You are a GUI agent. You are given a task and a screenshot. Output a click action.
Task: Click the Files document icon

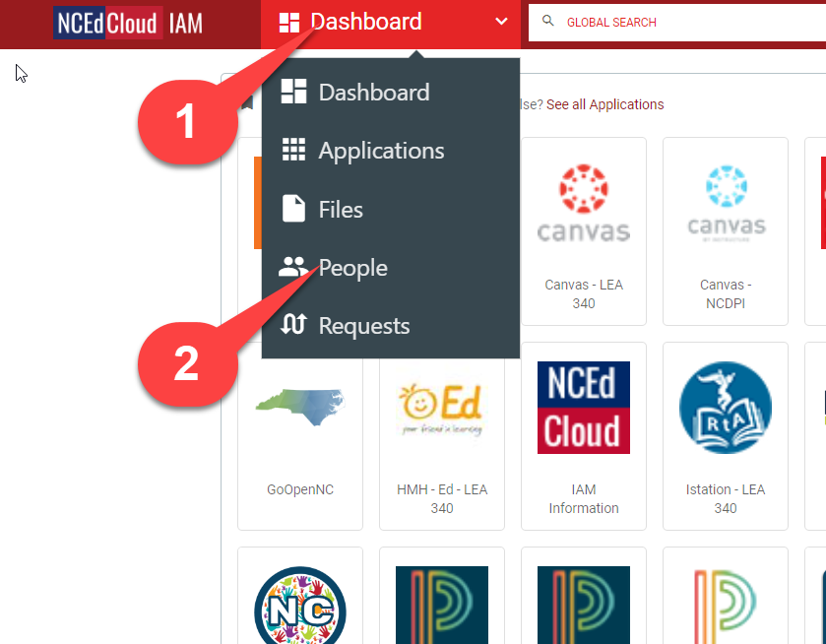293,208
